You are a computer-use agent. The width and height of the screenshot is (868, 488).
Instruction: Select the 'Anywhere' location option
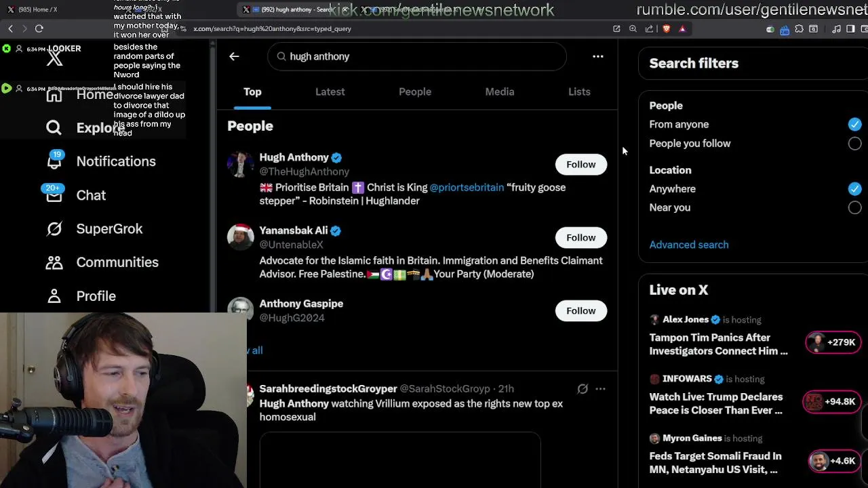[x=854, y=188]
